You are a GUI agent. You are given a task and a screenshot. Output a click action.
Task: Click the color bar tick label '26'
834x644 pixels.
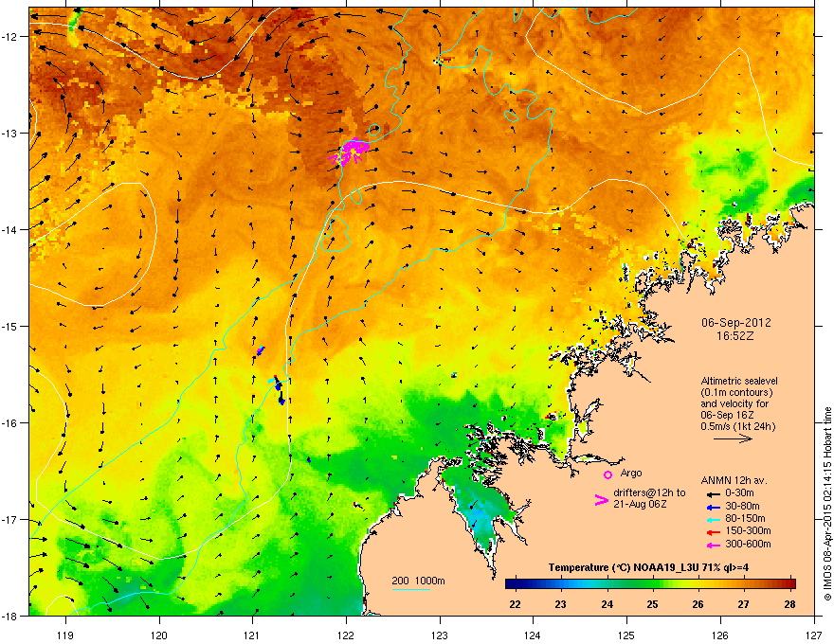tap(698, 604)
